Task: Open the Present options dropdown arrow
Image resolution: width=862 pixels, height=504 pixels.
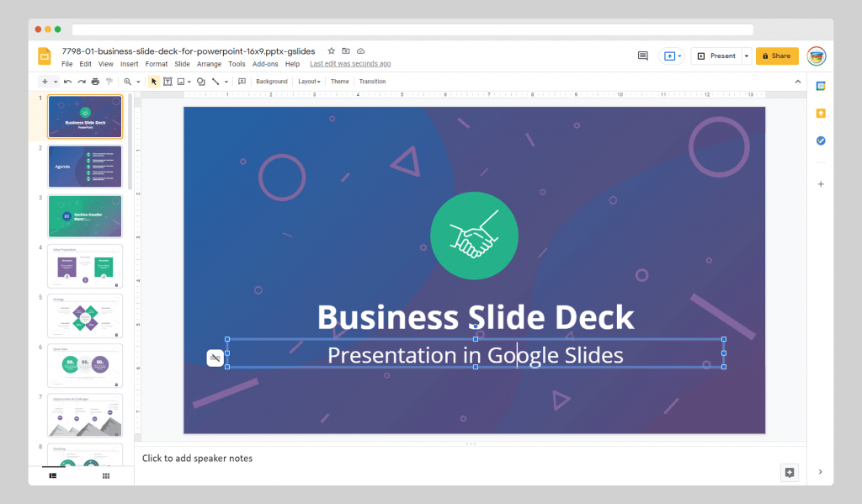Action: click(747, 56)
